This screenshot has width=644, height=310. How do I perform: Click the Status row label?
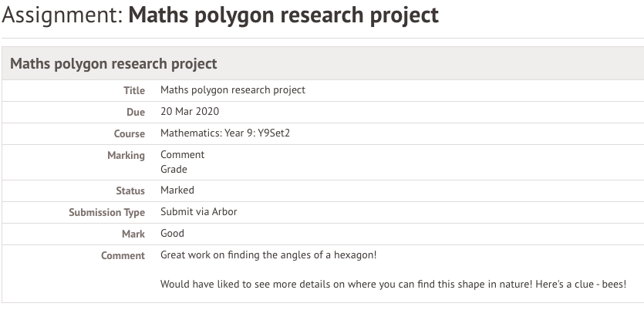pos(130,191)
